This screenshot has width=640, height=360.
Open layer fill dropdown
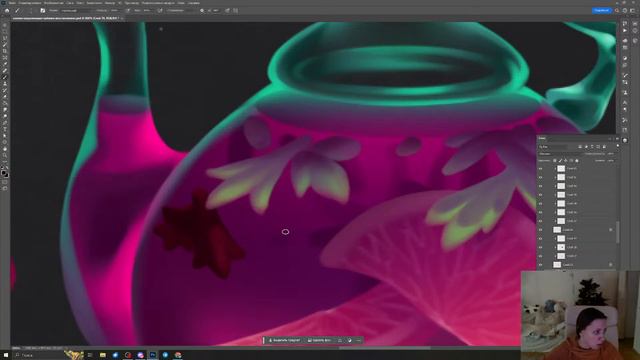coord(611,161)
